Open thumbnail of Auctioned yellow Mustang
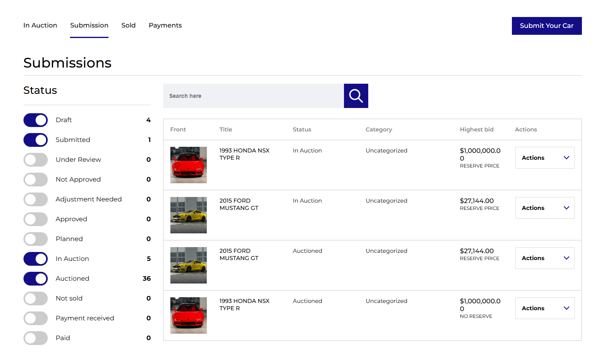 [x=189, y=265]
